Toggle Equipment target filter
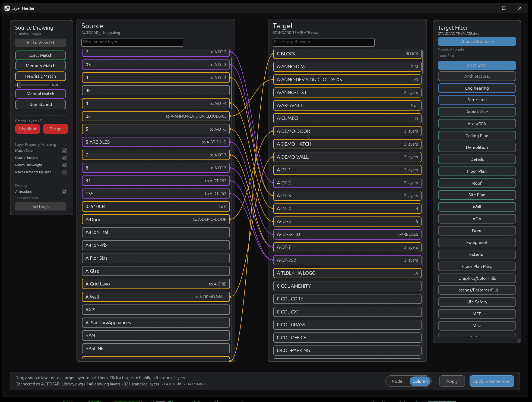 pyautogui.click(x=477, y=242)
